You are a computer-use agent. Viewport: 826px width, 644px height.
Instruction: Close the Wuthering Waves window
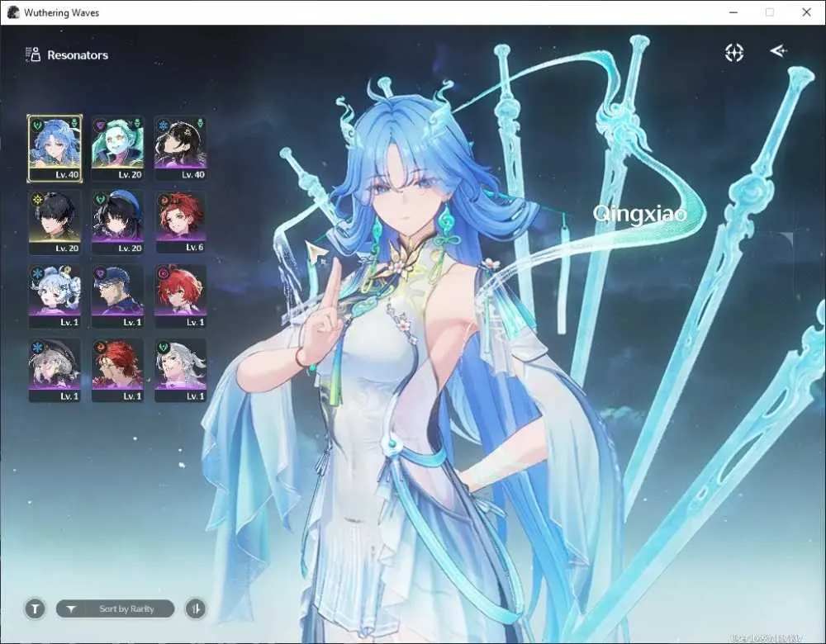point(806,12)
